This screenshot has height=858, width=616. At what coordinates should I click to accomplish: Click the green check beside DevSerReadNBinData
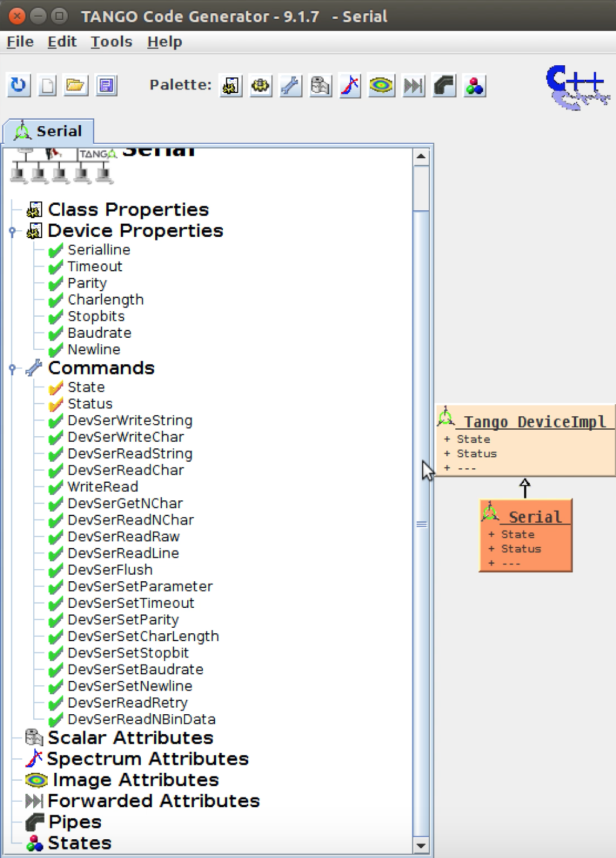coord(56,720)
